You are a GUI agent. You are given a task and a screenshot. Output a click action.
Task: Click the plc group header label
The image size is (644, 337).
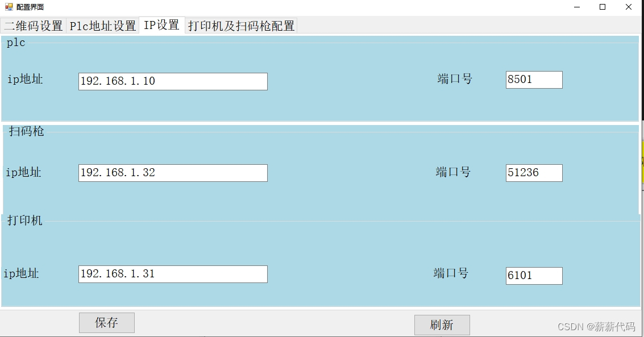click(15, 42)
